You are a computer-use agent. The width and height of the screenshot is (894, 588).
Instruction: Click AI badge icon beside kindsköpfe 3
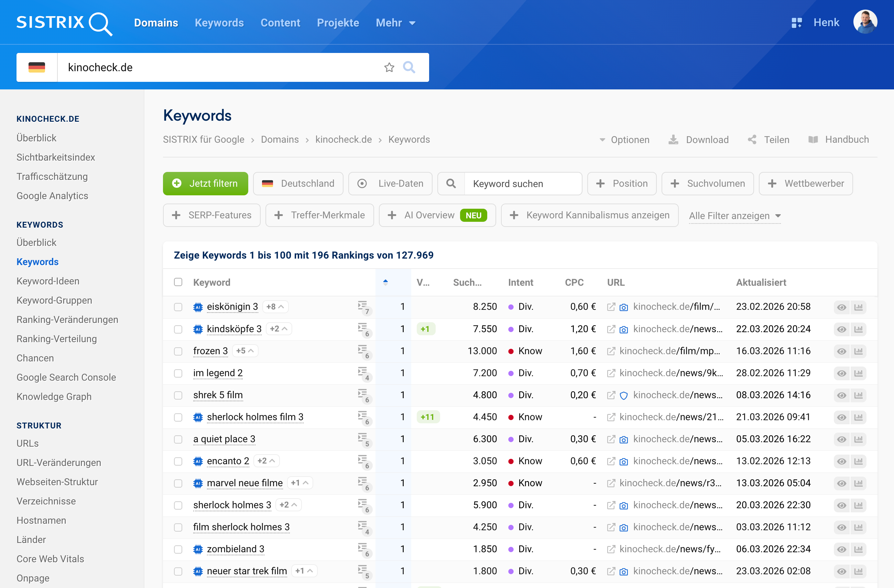point(198,329)
